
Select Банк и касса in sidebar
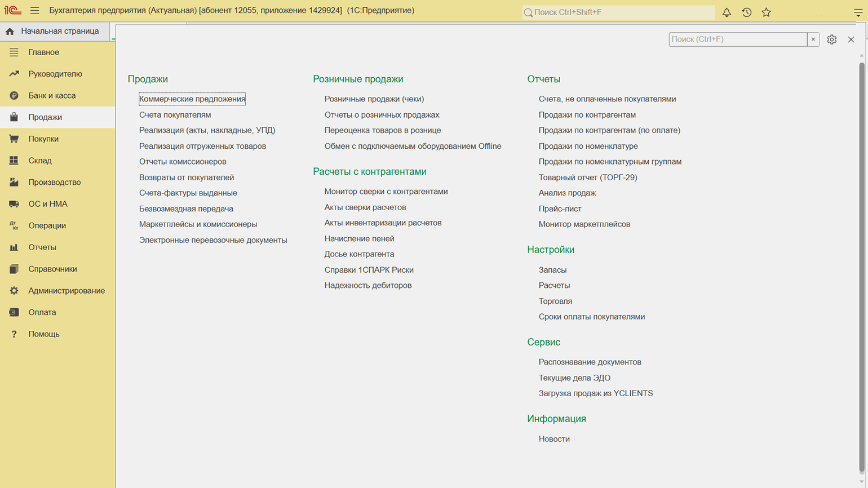(x=52, y=96)
